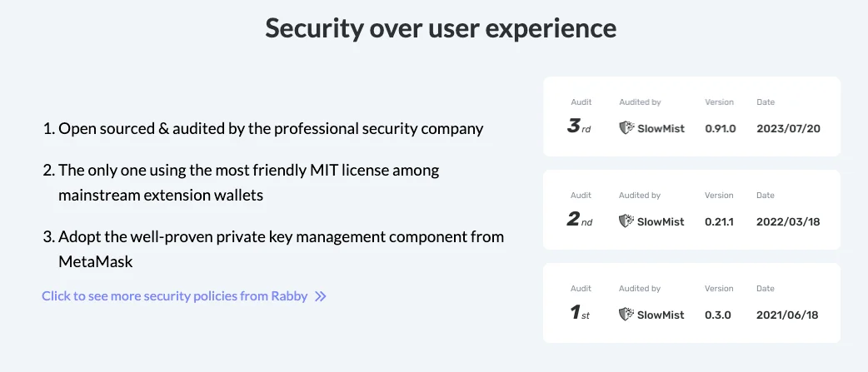Click the audit date 2022/03/18
Screen dimensions: 868x372
tap(788, 222)
